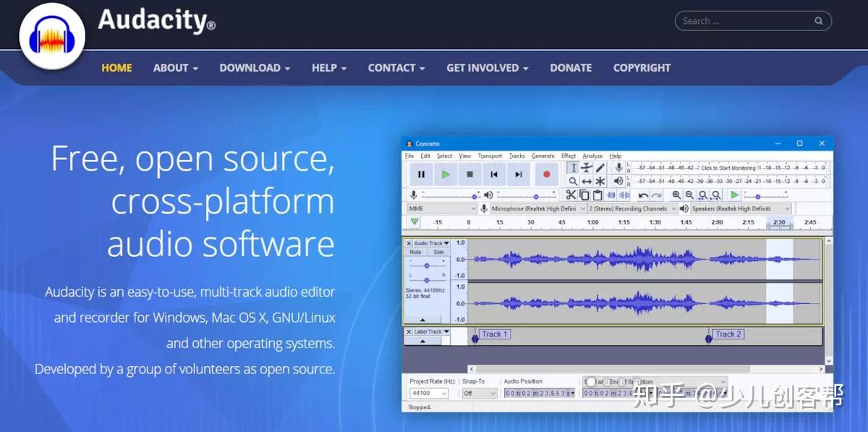The height and width of the screenshot is (432, 868).
Task: Click the Undo arrow icon
Action: [643, 195]
